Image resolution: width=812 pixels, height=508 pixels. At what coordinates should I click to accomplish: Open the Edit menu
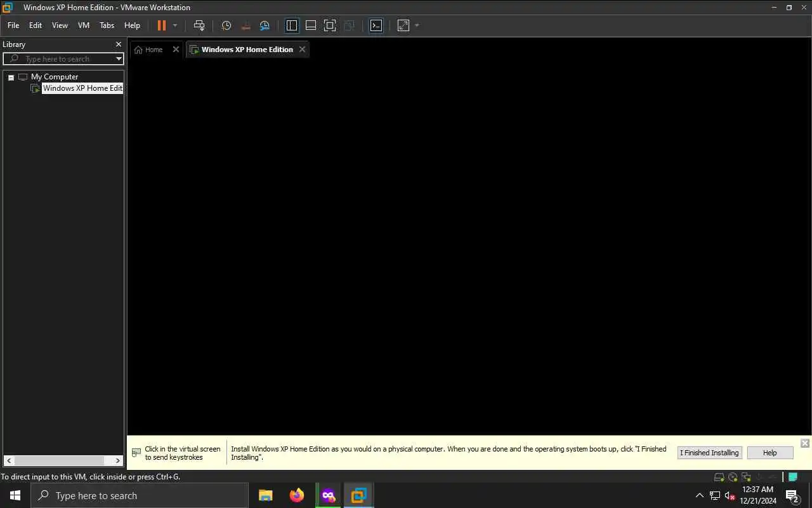(x=36, y=25)
